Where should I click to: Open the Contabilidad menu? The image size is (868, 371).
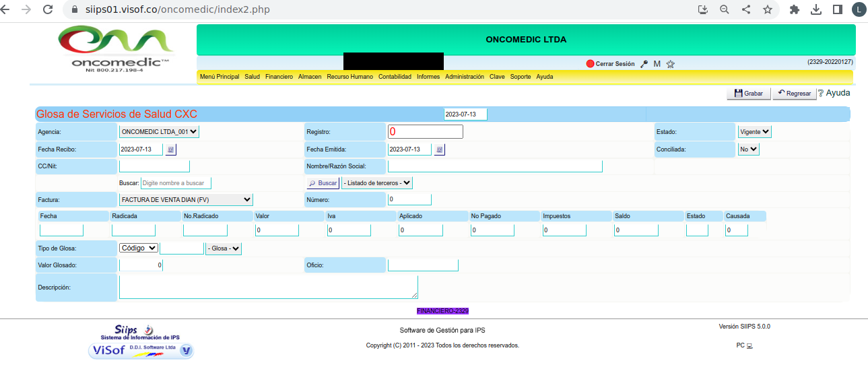click(395, 77)
